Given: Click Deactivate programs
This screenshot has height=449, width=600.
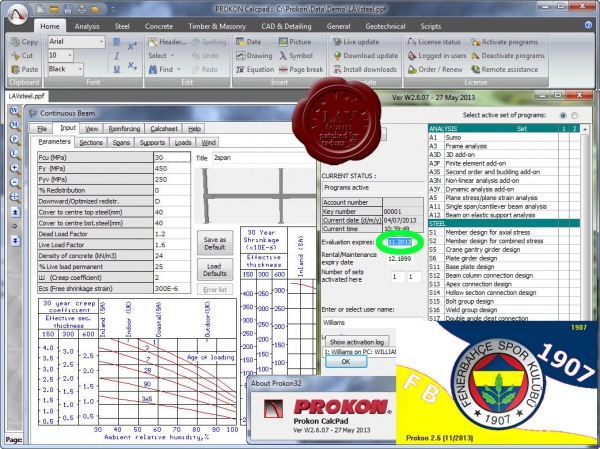Looking at the screenshot, I should pyautogui.click(x=508, y=56).
